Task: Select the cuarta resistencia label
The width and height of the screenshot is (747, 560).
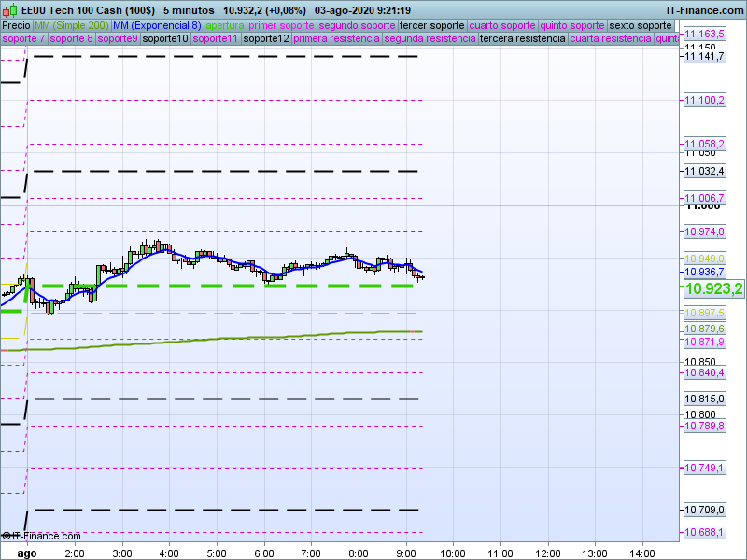Action: [611, 39]
